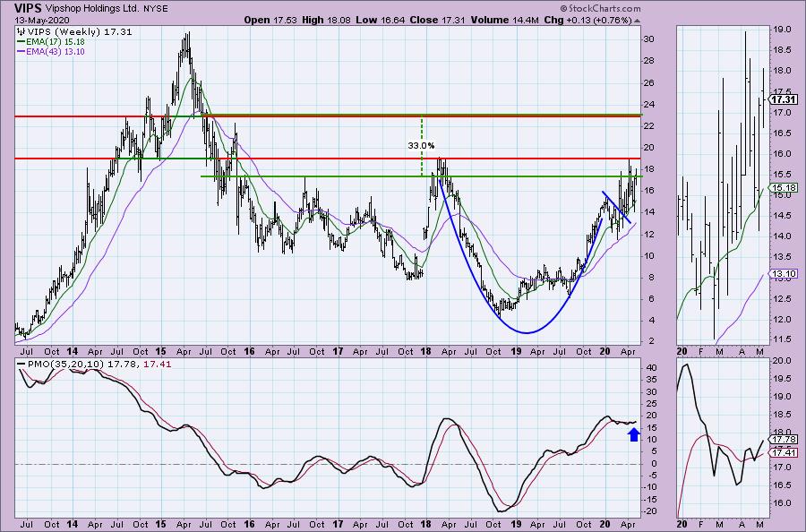Click the VIPS ticker symbol in header

click(x=29, y=8)
